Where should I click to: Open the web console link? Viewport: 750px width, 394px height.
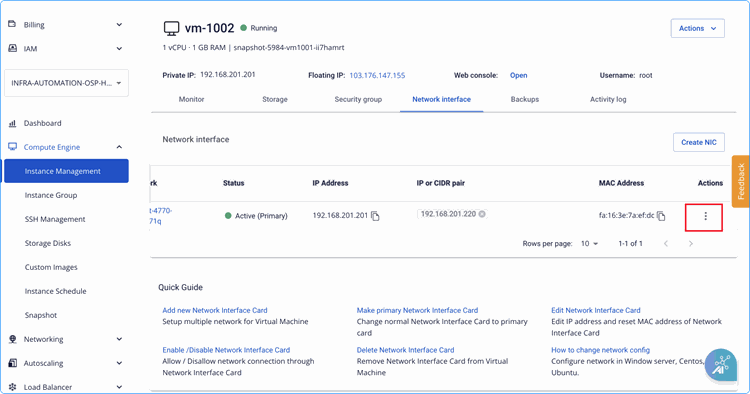(x=518, y=76)
